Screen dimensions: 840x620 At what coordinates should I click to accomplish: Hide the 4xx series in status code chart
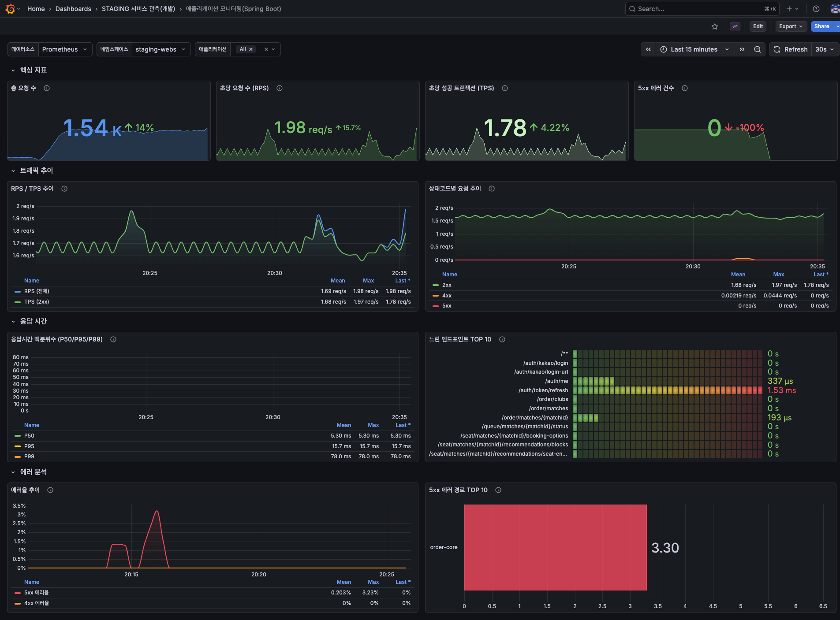pos(447,295)
